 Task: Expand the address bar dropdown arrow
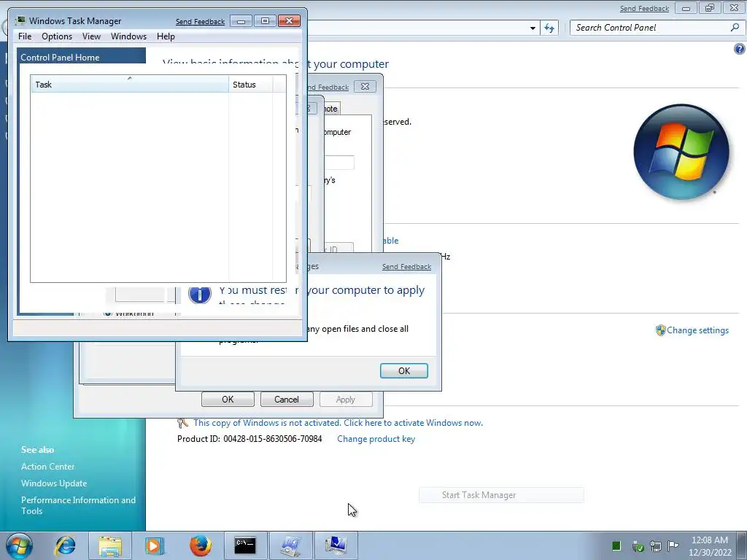click(x=533, y=28)
